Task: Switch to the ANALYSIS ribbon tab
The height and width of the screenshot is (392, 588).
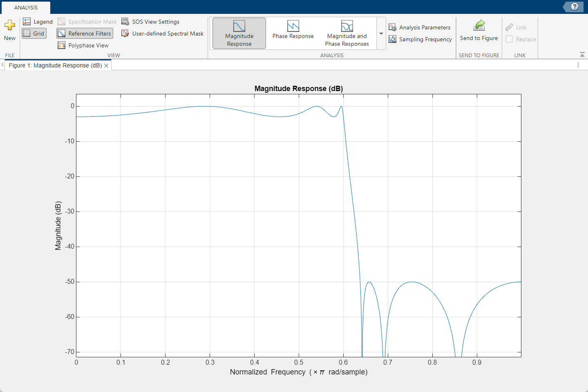Action: [26, 7]
